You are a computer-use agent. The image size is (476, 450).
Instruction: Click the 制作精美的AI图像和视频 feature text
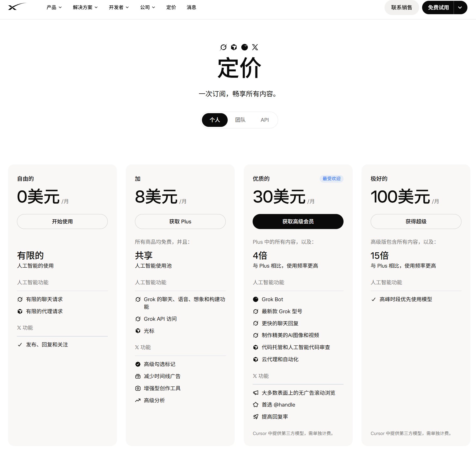(290, 335)
